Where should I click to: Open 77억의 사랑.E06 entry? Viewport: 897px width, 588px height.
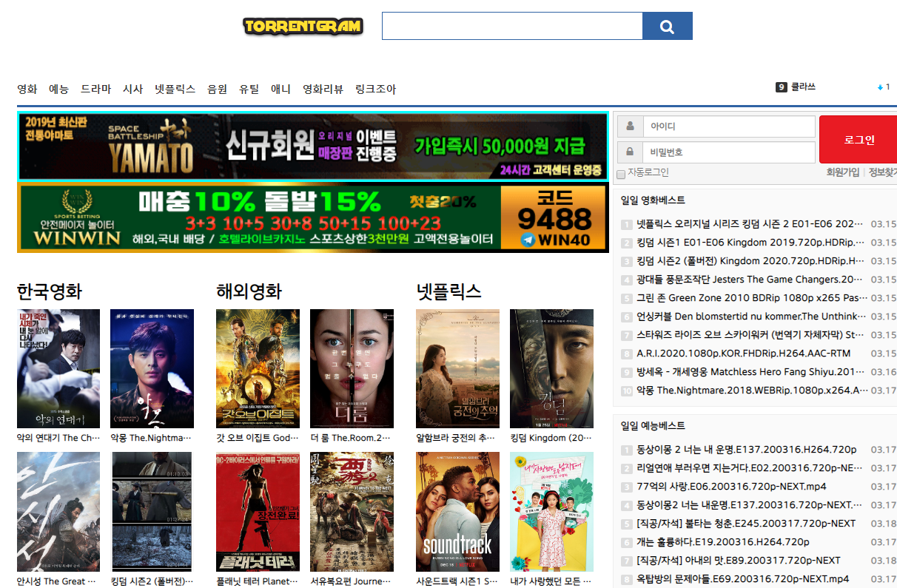(x=731, y=486)
